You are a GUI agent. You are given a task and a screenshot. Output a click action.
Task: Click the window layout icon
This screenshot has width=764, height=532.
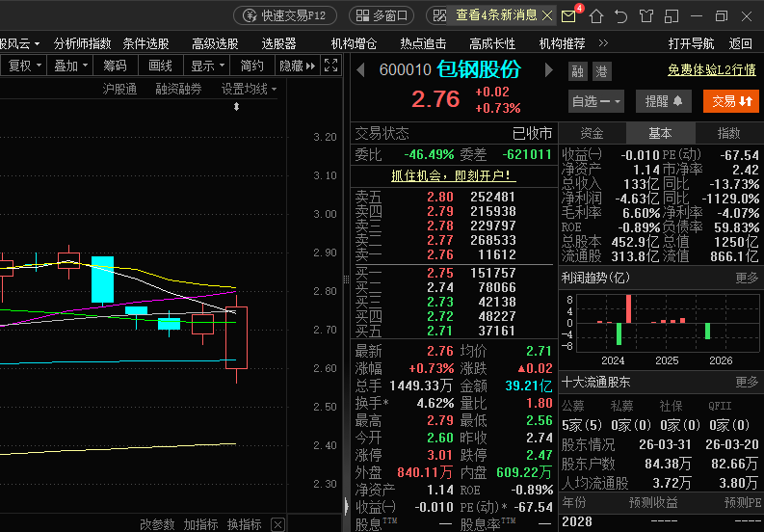point(672,16)
